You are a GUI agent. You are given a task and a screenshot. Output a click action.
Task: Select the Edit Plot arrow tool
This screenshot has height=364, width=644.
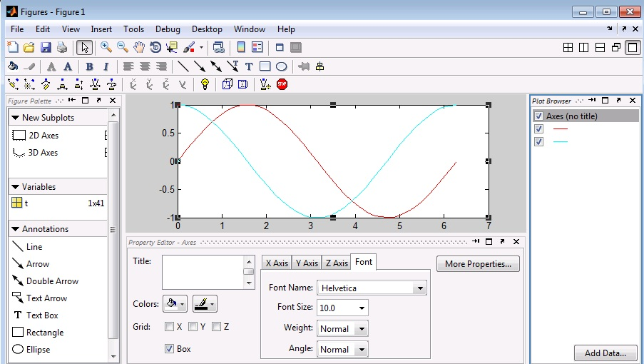pos(84,48)
